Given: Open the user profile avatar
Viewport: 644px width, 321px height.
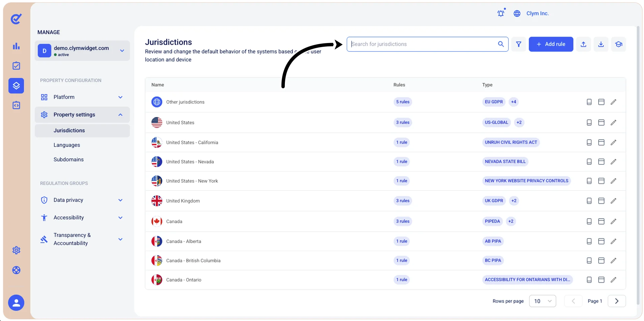Looking at the screenshot, I should click(x=16, y=303).
